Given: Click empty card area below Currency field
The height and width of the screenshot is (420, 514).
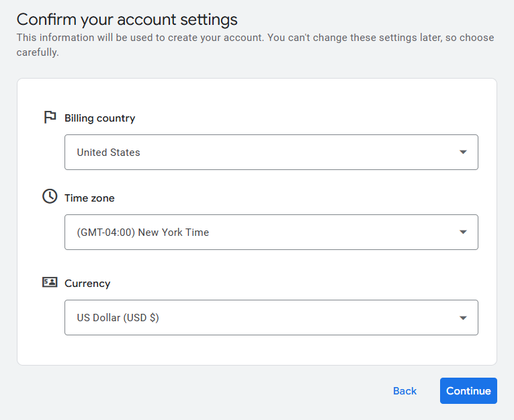Looking at the screenshot, I should (x=255, y=351).
